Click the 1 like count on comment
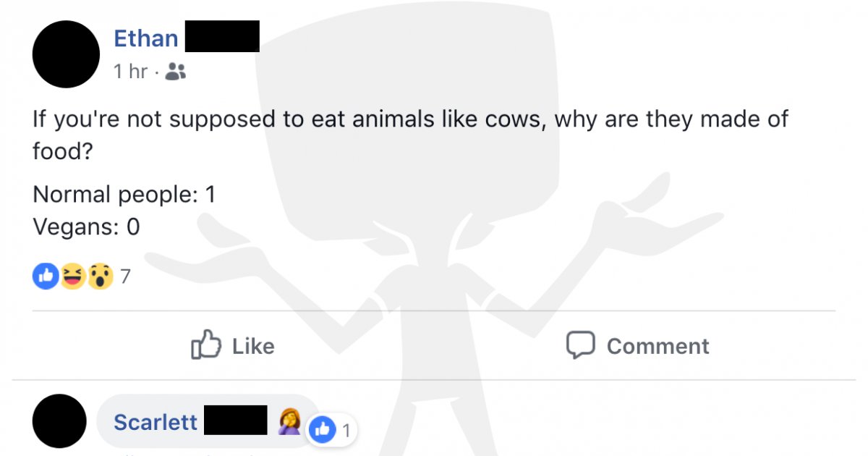This screenshot has width=868, height=456. 346,431
